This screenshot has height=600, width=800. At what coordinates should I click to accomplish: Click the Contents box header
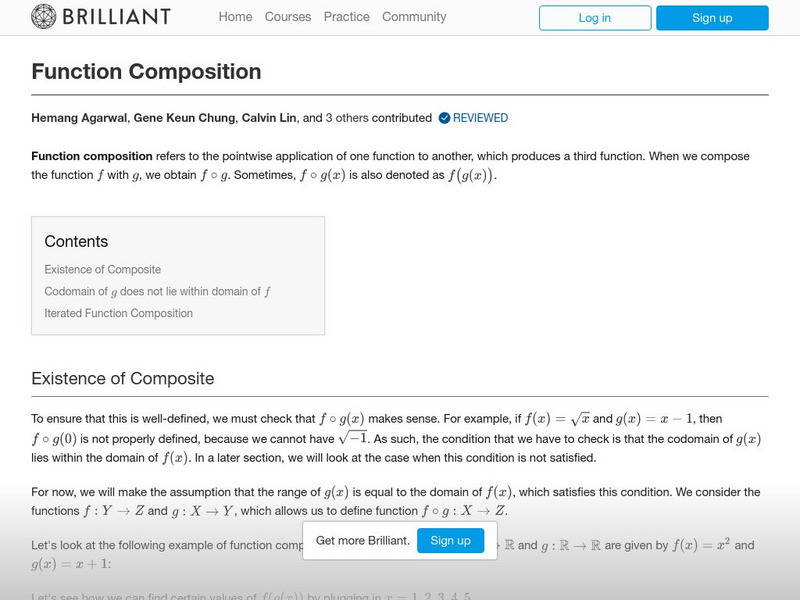tap(76, 241)
